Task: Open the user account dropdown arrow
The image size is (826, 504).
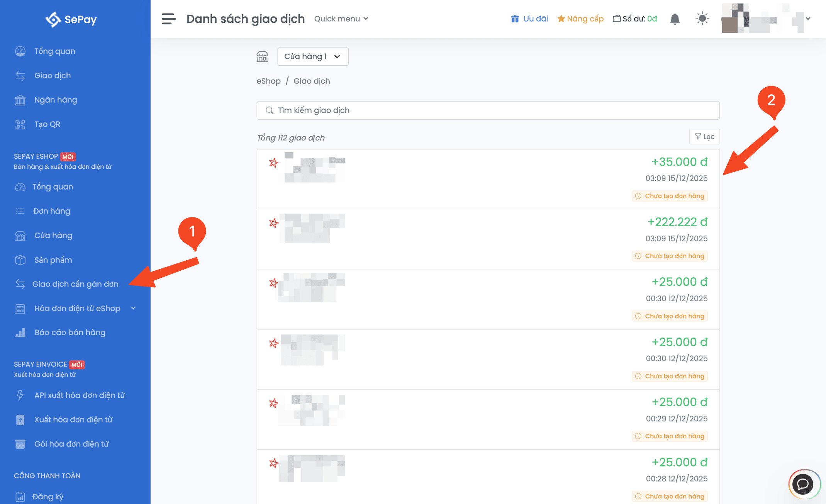Action: click(808, 19)
